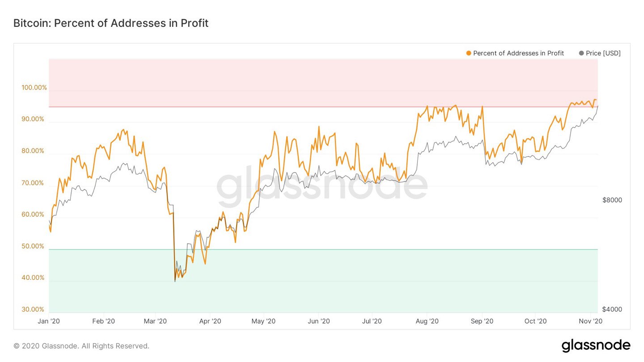This screenshot has height=362, width=644.
Task: Click the glassnode logo at bottom right
Action: pos(596,345)
